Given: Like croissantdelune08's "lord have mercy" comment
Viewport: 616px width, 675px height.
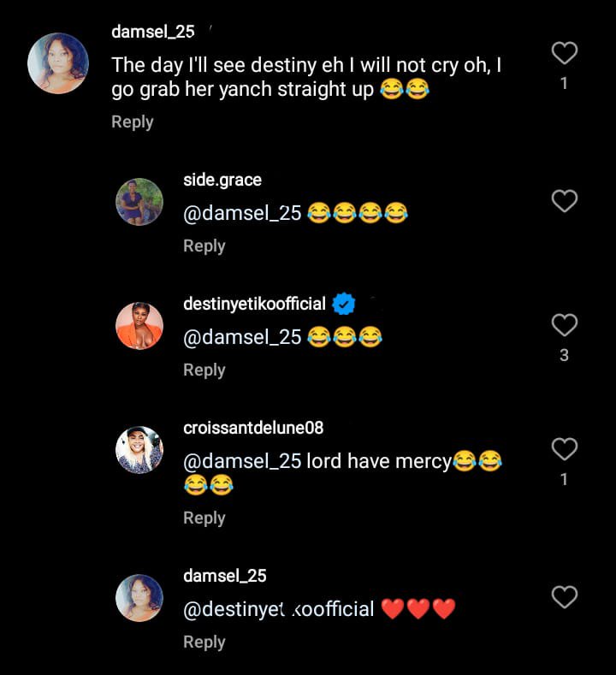Looking at the screenshot, I should [x=564, y=448].
